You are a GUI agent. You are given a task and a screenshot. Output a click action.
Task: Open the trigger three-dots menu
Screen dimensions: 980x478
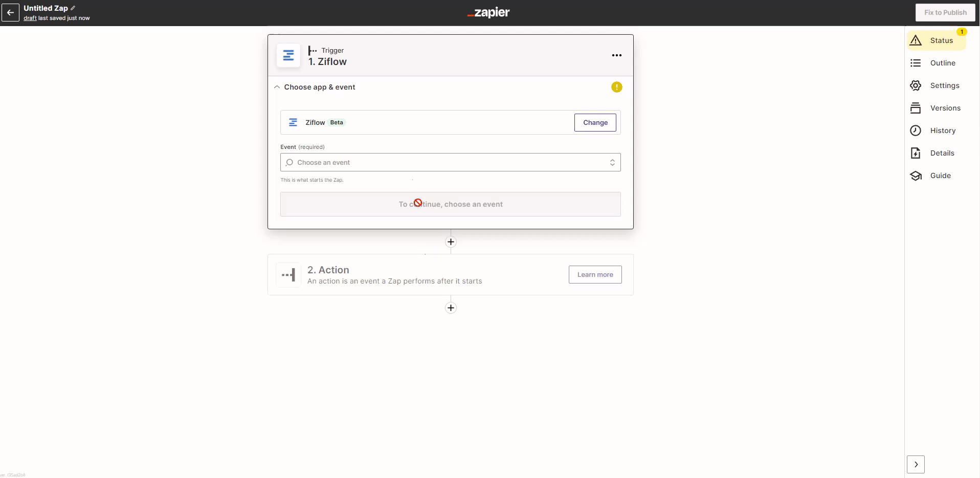pyautogui.click(x=616, y=55)
